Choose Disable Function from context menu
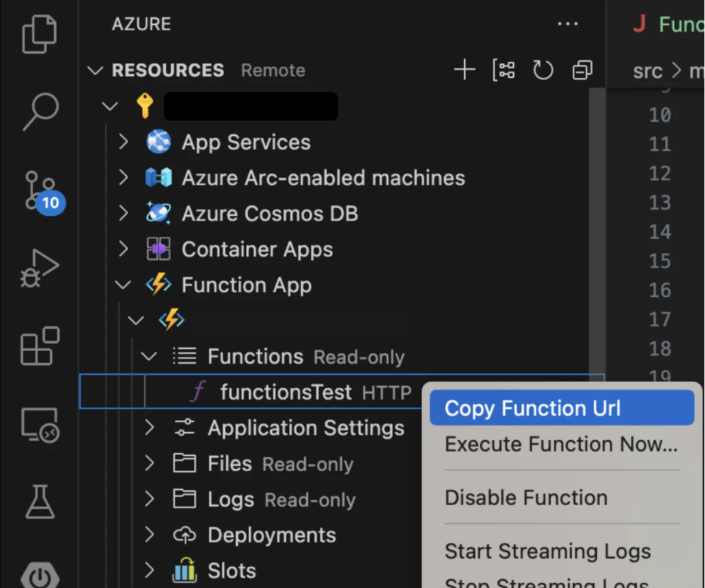The width and height of the screenshot is (705, 588). (562, 497)
